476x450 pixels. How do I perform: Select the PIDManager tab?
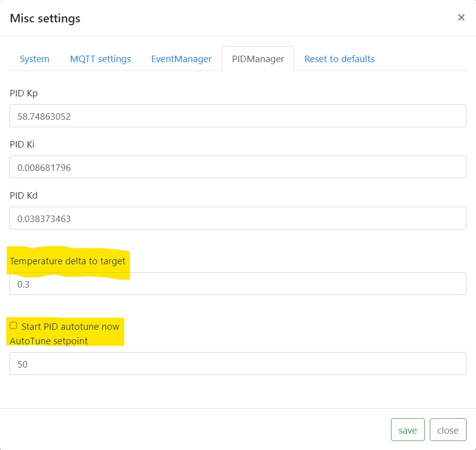coord(258,59)
